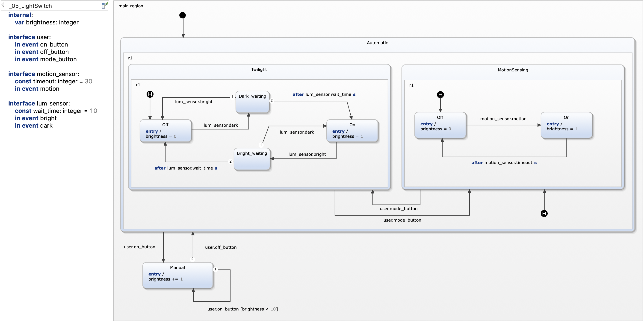644x322 pixels.
Task: Select the initial state black dot
Action: [x=183, y=15]
